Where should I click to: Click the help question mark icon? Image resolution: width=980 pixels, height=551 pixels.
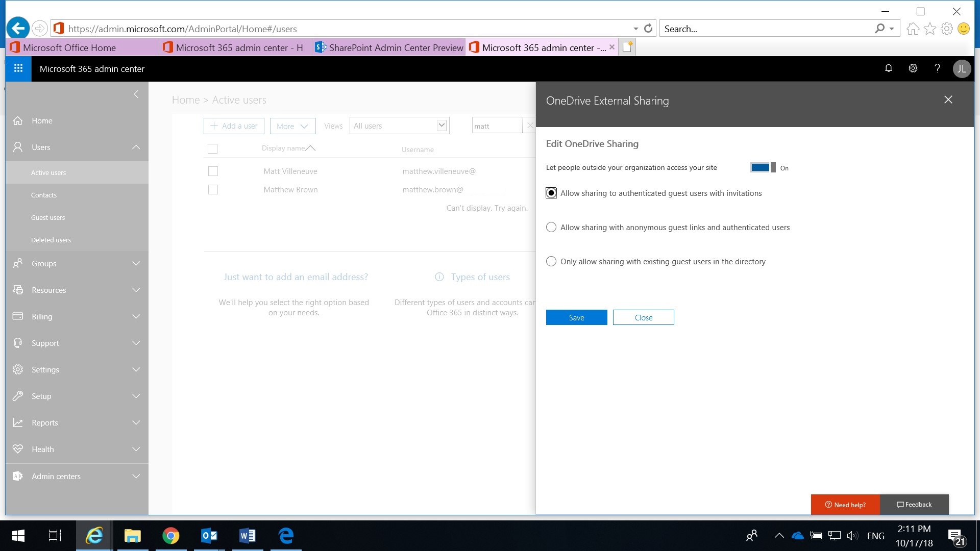click(937, 68)
